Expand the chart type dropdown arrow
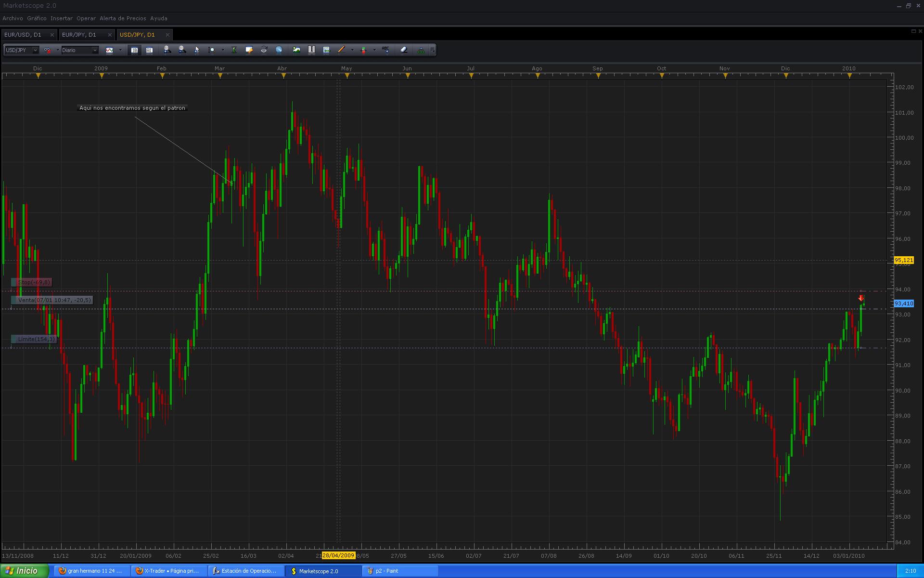924x578 pixels. pyautogui.click(x=120, y=50)
